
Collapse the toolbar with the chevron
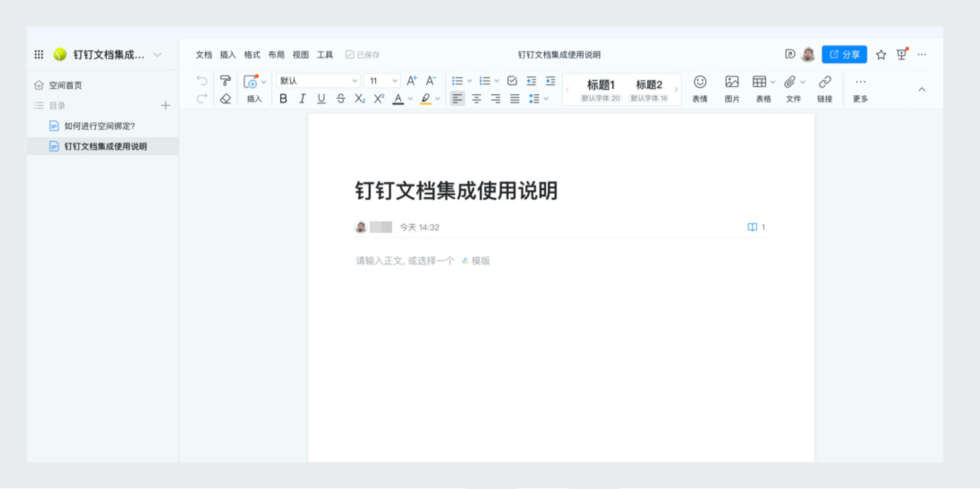pos(922,90)
